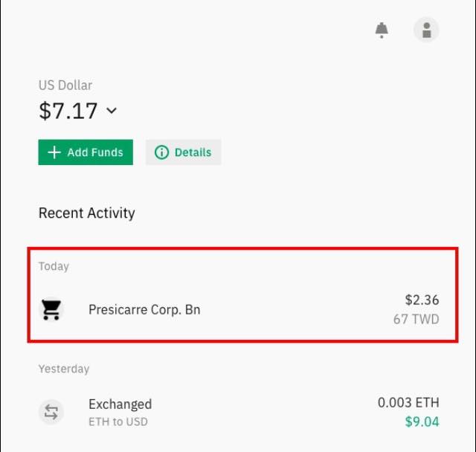
Task: Click the Recent Activity heading
Action: [87, 213]
